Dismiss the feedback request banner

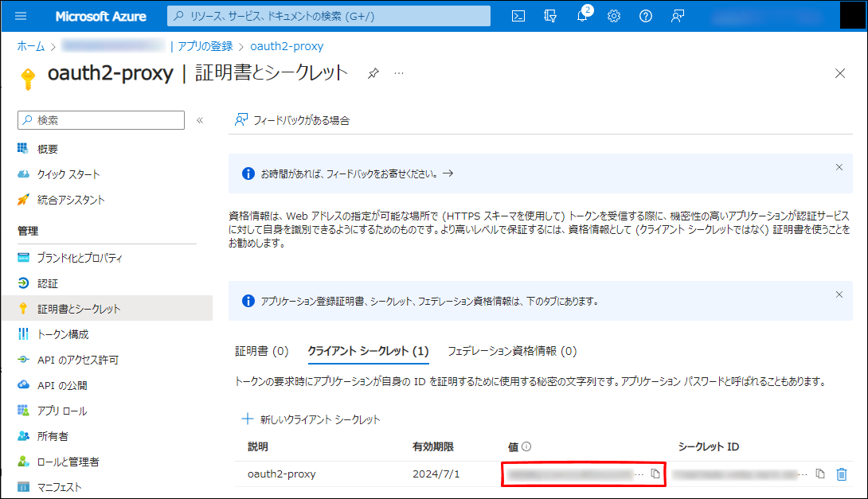(839, 167)
